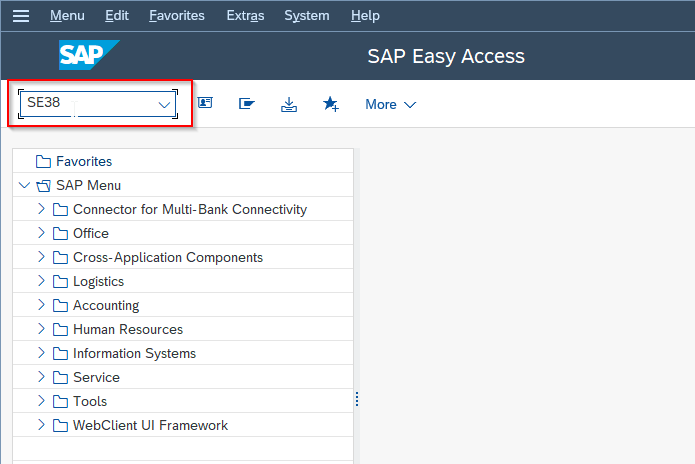Expand the More toolbar dropdown
The width and height of the screenshot is (695, 464).
pos(390,105)
